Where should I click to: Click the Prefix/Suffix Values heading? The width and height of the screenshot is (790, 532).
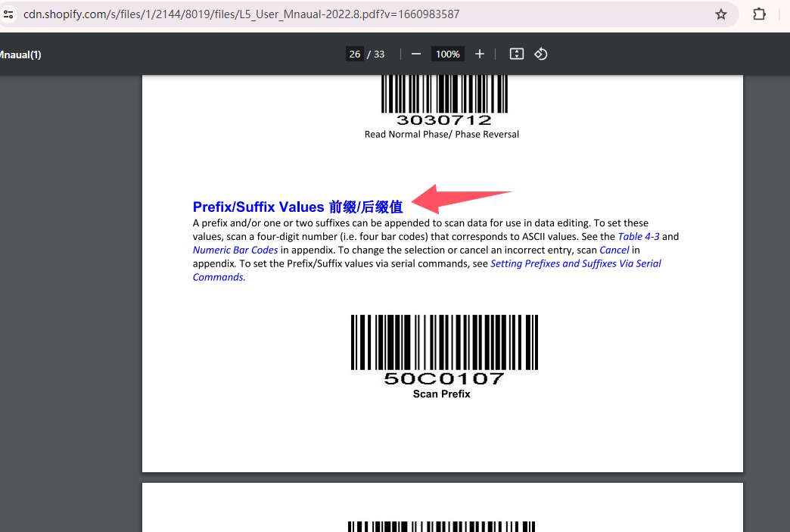coord(297,207)
